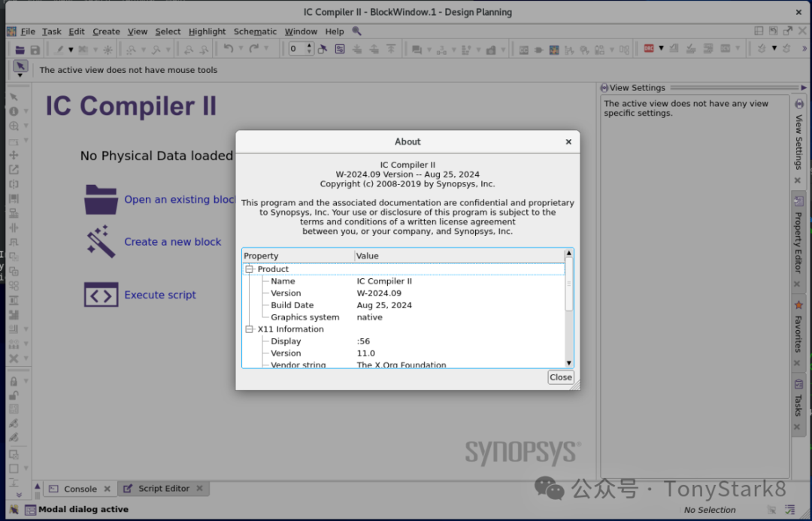Click the window layout icon at top right
812x521 pixels.
click(759, 31)
